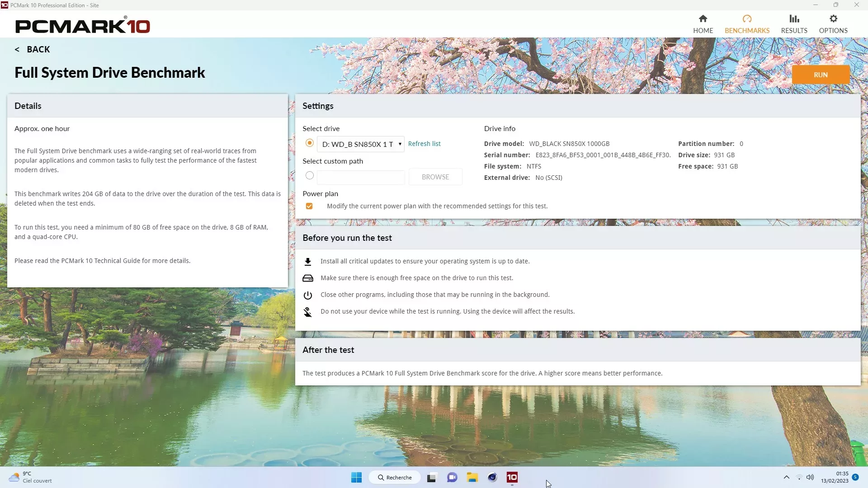Open File Explorer from the taskbar
Viewport: 868px width, 488px height.
(472, 477)
